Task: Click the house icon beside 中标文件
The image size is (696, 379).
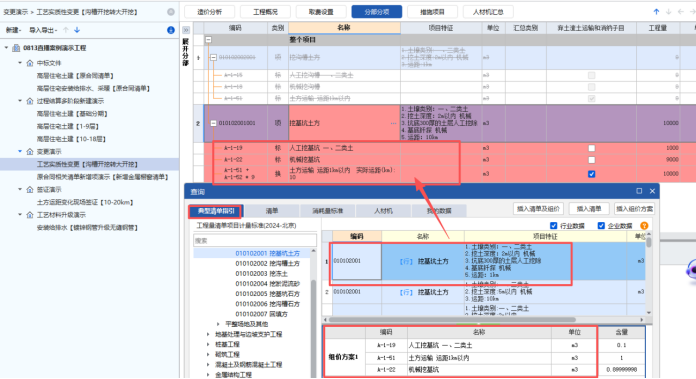Action: tap(30, 63)
